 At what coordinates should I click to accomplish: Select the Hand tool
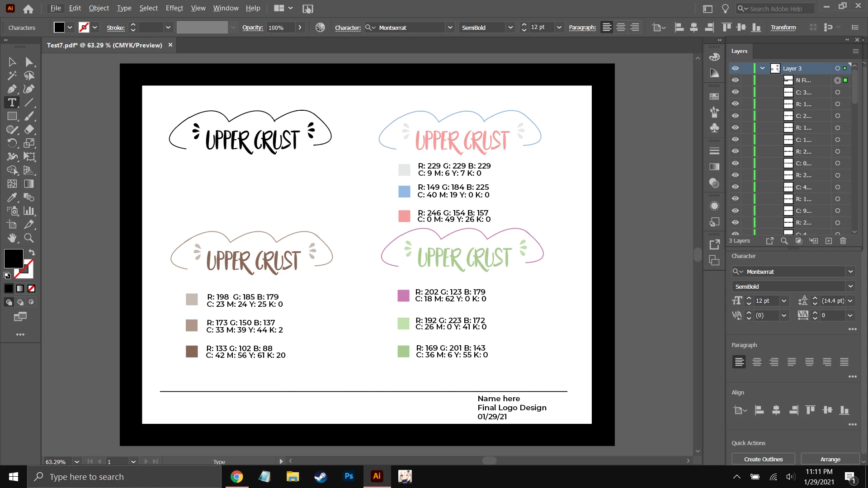[x=12, y=238]
